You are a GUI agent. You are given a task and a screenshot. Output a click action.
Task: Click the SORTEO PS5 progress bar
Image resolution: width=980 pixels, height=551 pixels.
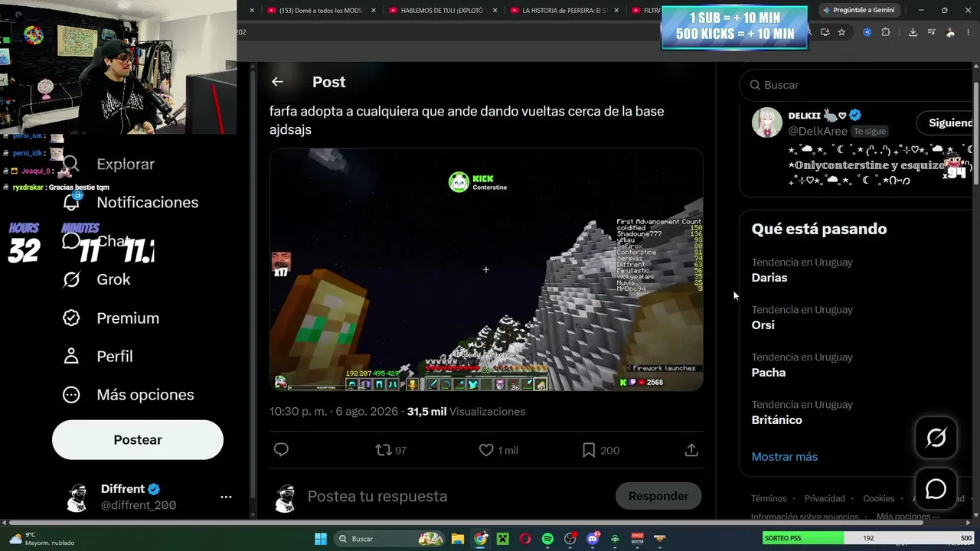coord(868,538)
